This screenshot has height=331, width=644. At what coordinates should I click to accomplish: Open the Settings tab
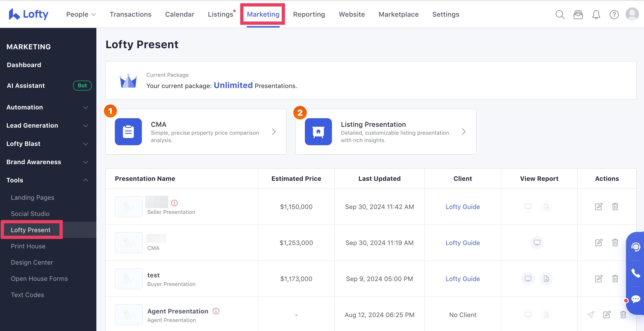click(x=446, y=14)
